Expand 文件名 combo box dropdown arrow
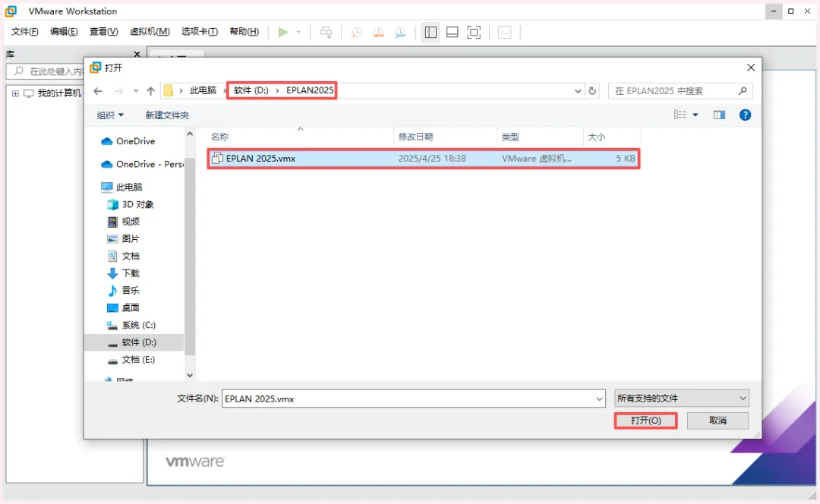Image resolution: width=820 pixels, height=504 pixels. [599, 399]
